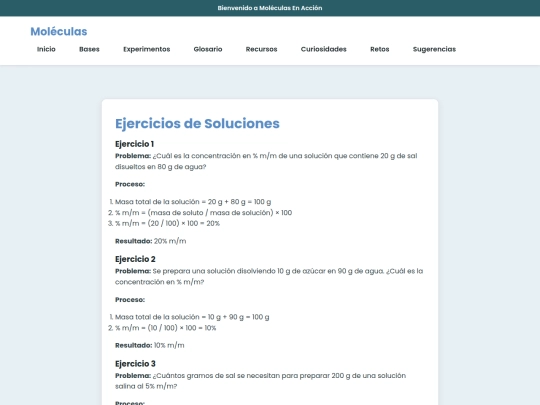This screenshot has height=405, width=540.
Task: Select the Ejercicio 1 heading
Action: [134, 144]
